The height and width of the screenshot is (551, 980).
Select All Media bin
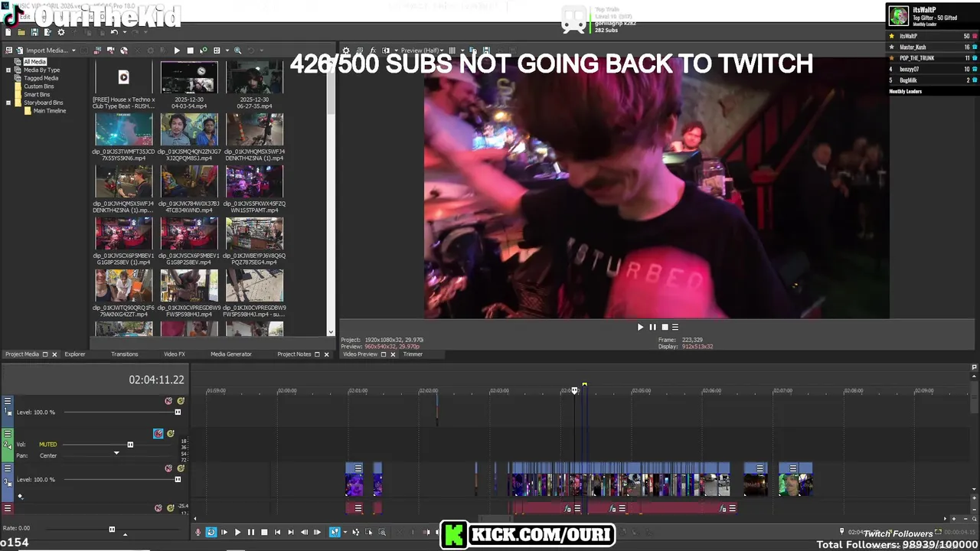(34, 62)
